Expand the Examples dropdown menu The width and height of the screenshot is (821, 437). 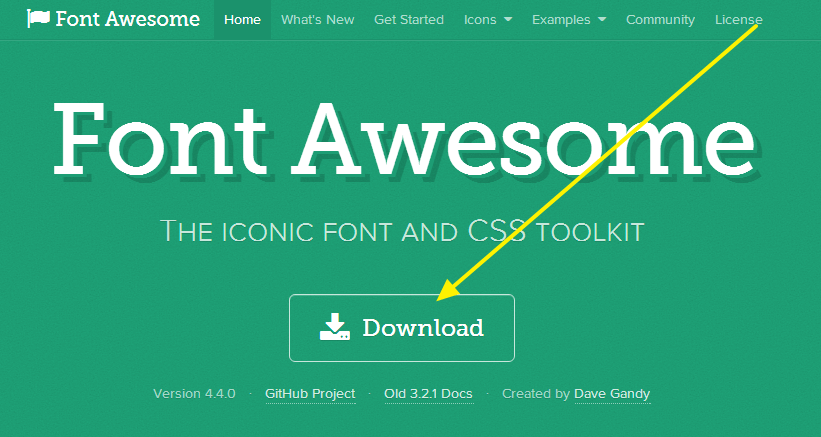pyautogui.click(x=569, y=20)
